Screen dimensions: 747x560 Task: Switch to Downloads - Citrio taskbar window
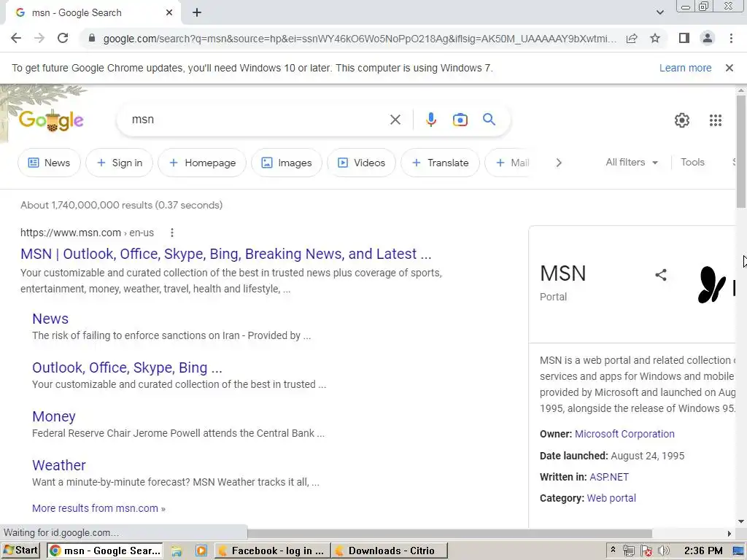pyautogui.click(x=390, y=551)
